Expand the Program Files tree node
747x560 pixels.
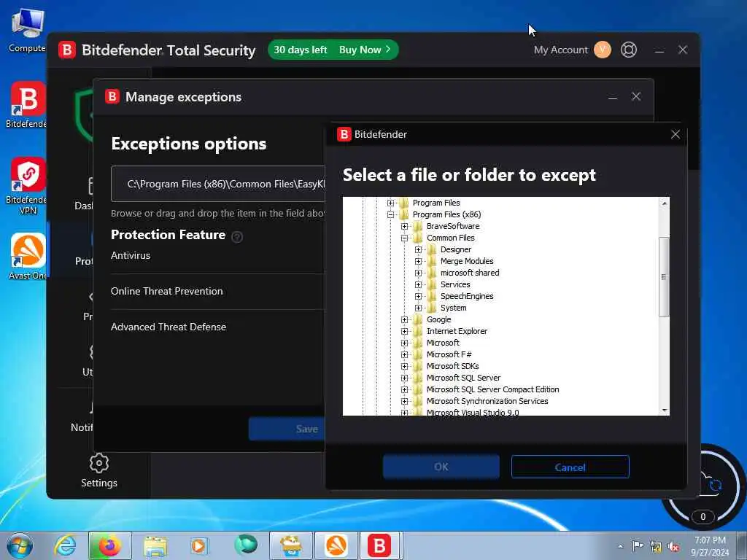tap(391, 203)
